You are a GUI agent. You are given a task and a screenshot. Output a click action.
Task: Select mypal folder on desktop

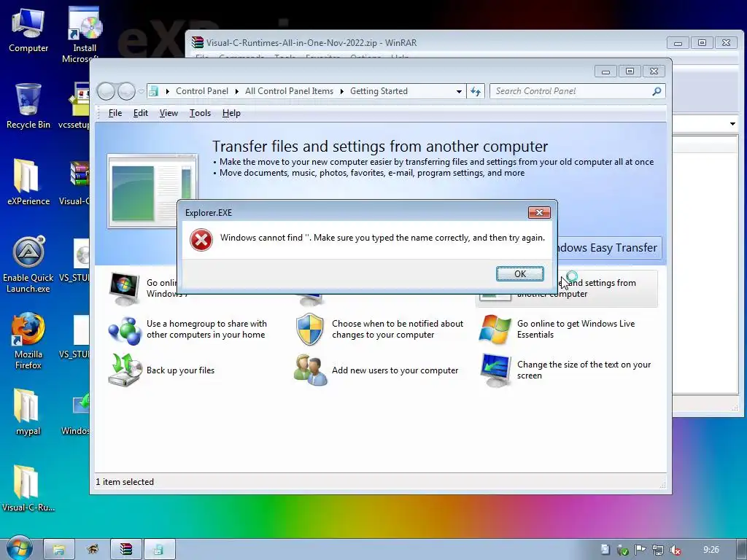pos(28,413)
